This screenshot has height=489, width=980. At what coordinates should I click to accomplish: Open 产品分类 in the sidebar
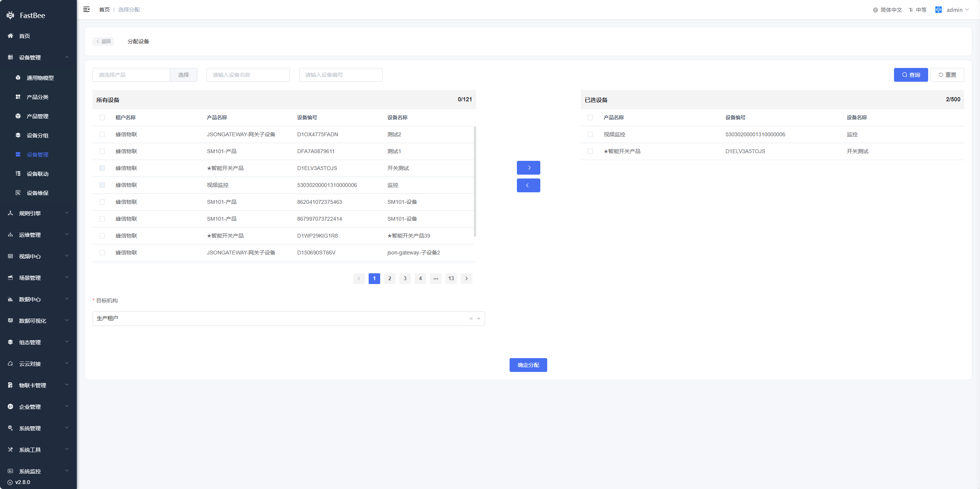coord(37,97)
